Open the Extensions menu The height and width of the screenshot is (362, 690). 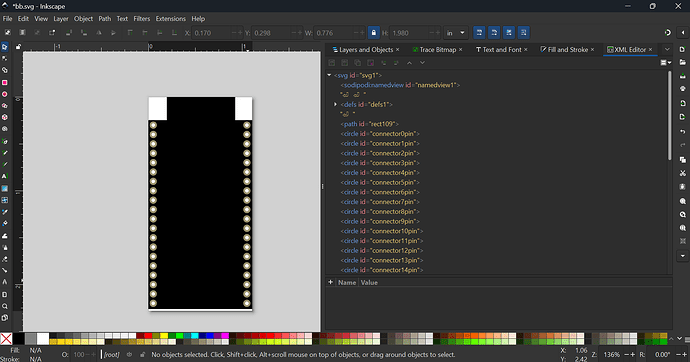[x=170, y=18]
